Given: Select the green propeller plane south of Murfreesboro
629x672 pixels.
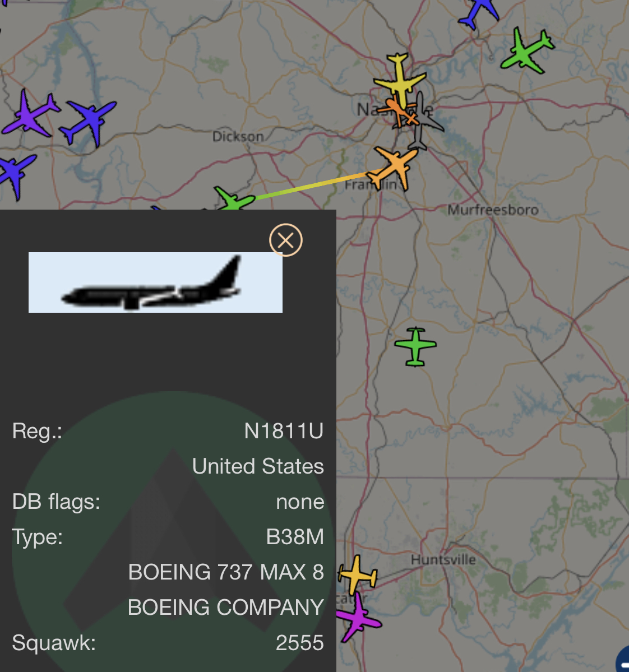Looking at the screenshot, I should [415, 347].
